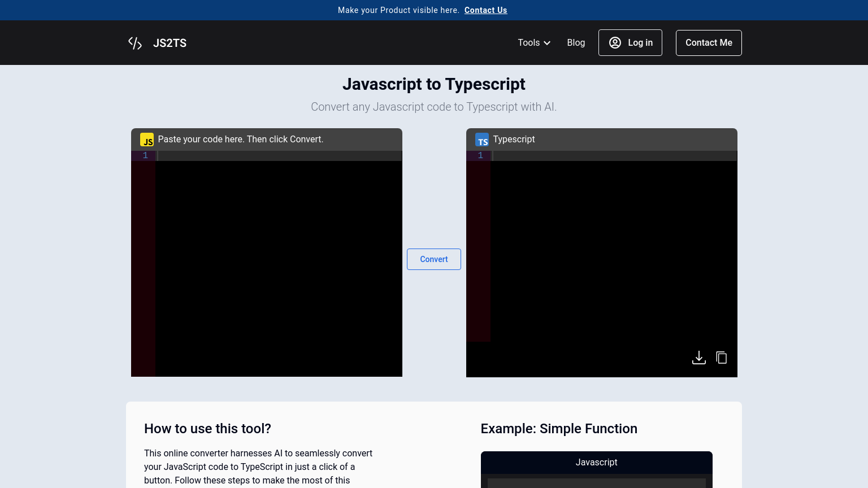Click the Javascript example panel header
Screen dimensions: 868x488
pyautogui.click(x=596, y=462)
